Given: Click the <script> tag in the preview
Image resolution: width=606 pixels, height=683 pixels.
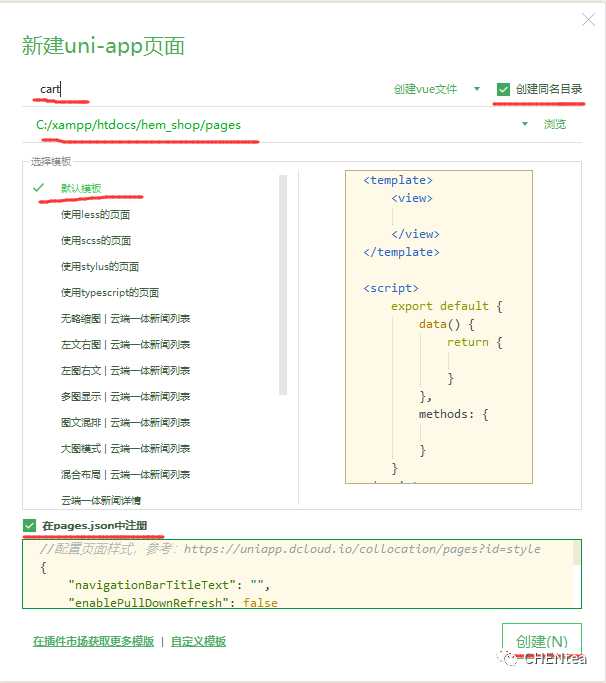Looking at the screenshot, I should point(391,288).
